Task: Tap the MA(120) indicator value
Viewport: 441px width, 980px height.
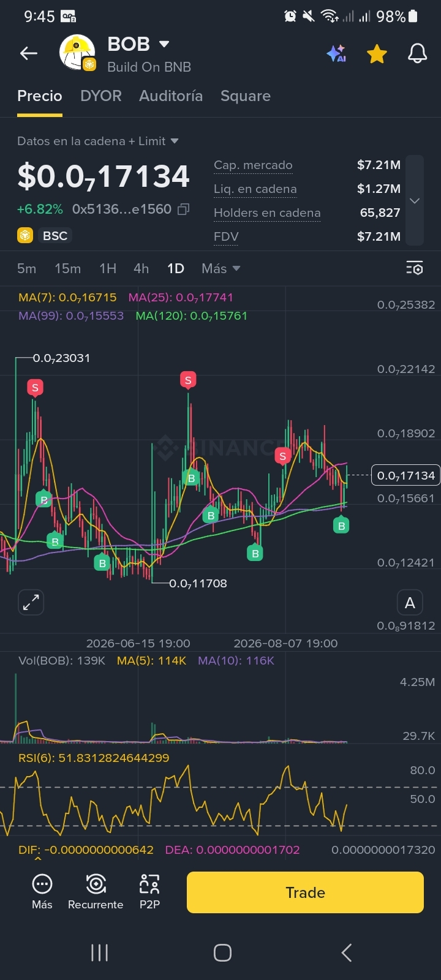Action: coord(192,316)
